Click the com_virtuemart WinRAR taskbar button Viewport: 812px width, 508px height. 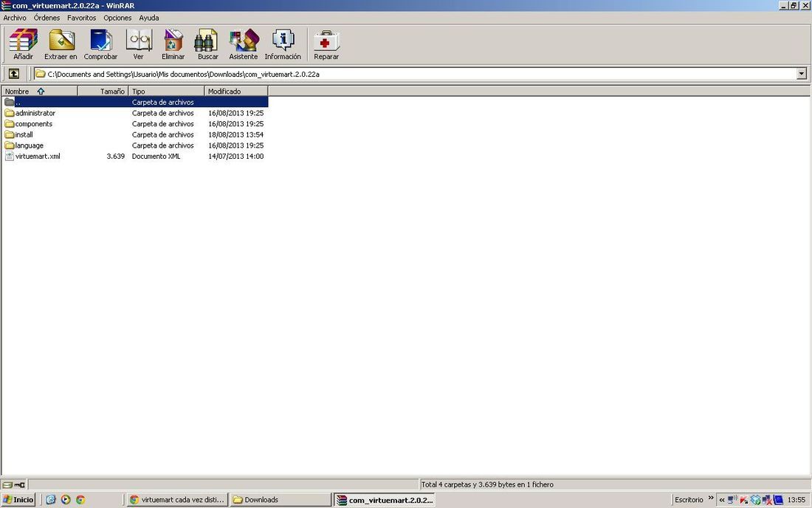[385, 500]
